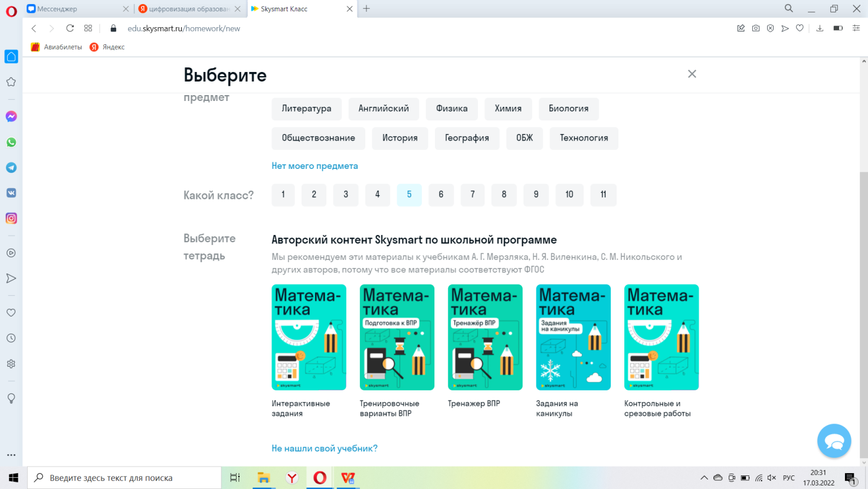Choose the География subject
The image size is (868, 489).
pyautogui.click(x=467, y=138)
